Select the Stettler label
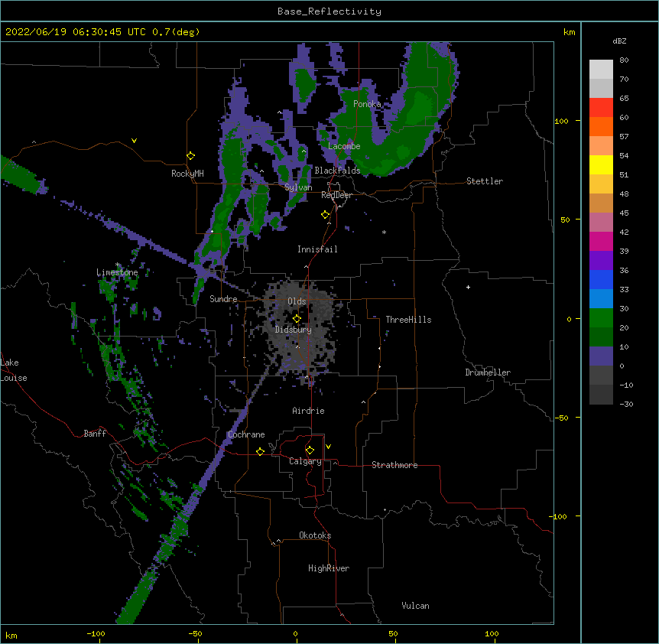Screen dimensions: 659x644 [485, 181]
